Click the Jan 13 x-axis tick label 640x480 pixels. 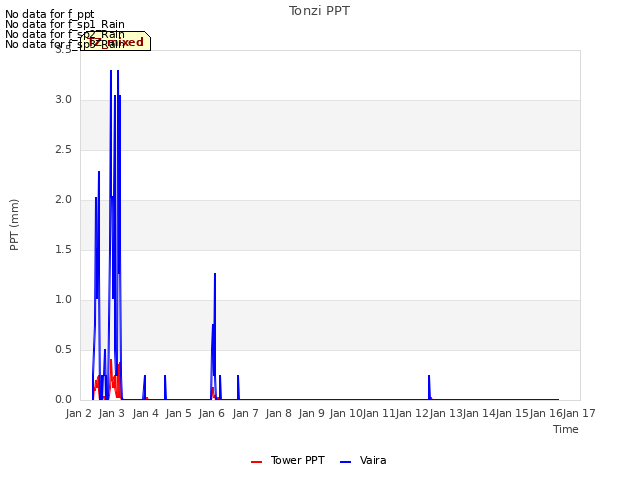tap(446, 413)
